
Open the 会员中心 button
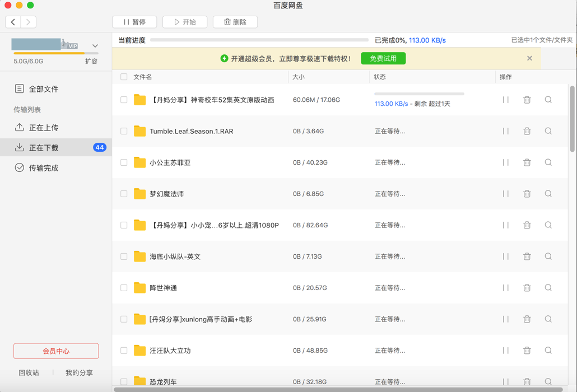point(56,351)
